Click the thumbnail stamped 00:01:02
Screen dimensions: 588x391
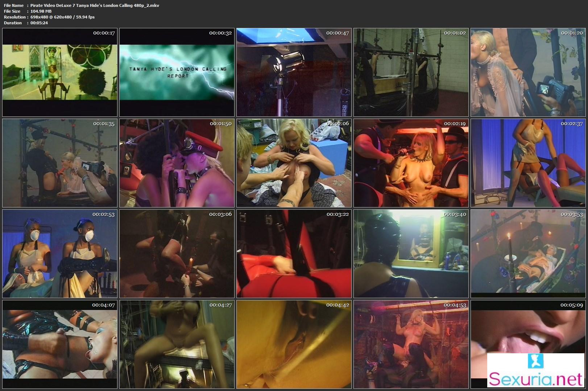click(x=411, y=72)
